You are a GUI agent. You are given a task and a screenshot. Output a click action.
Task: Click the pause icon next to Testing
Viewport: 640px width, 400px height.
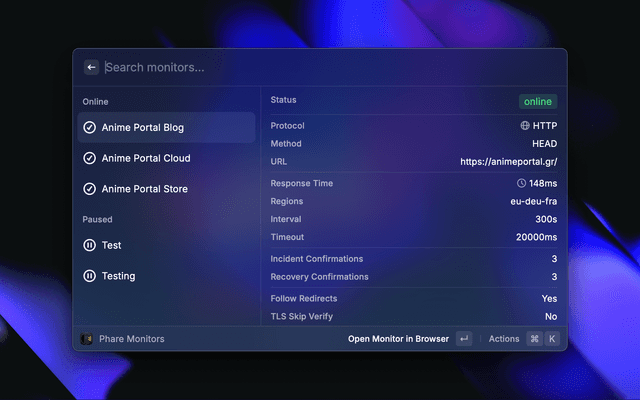tap(90, 276)
